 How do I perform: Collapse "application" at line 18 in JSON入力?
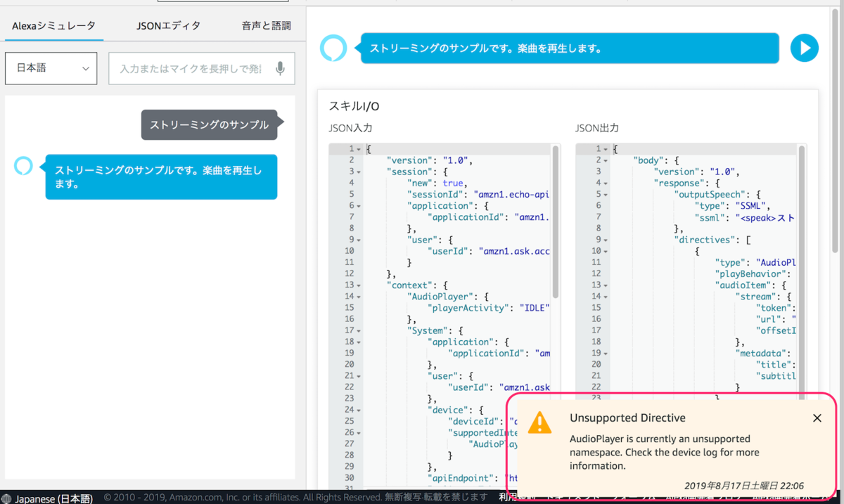[x=359, y=342]
